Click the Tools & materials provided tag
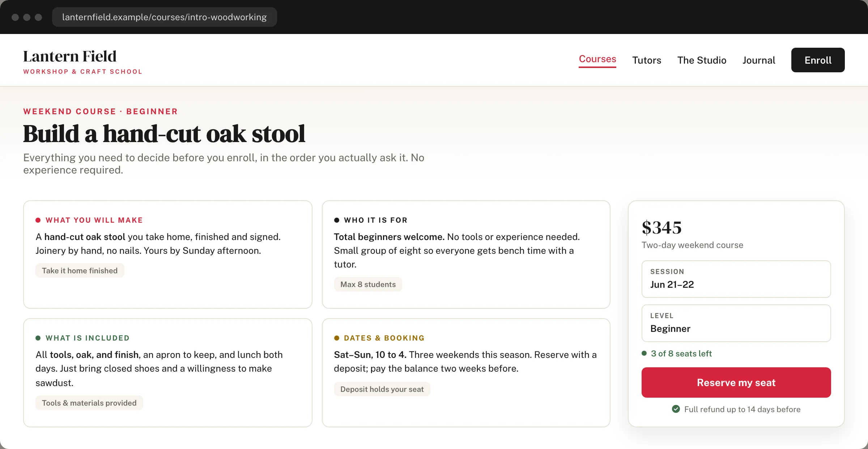 pos(89,403)
